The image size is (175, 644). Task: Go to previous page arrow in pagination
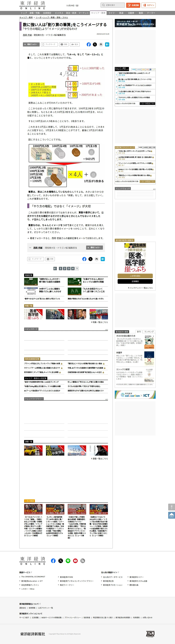click(55, 268)
